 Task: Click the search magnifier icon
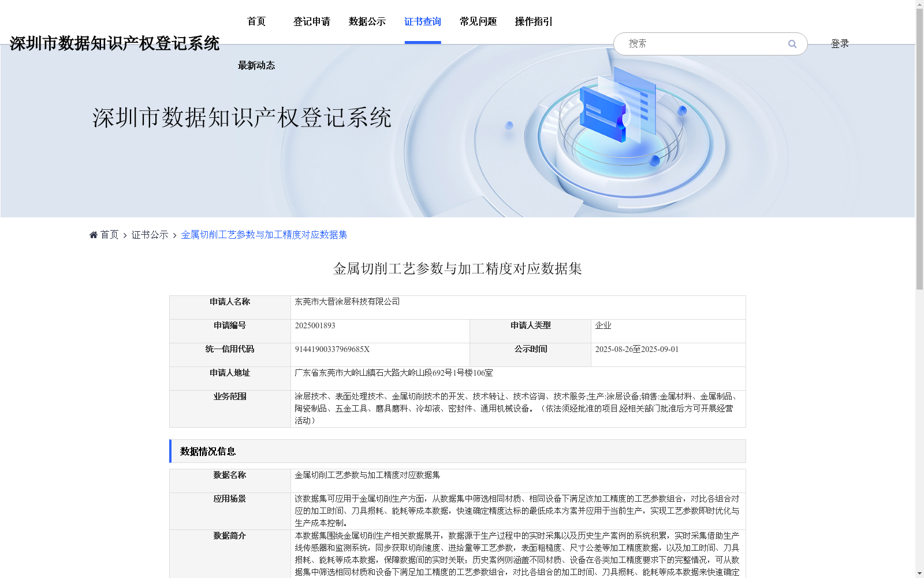tap(792, 43)
